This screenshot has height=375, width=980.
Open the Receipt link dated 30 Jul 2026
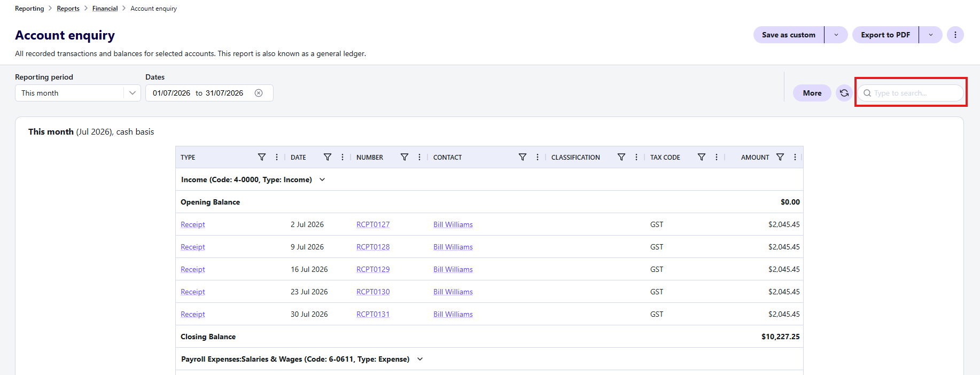tap(193, 314)
